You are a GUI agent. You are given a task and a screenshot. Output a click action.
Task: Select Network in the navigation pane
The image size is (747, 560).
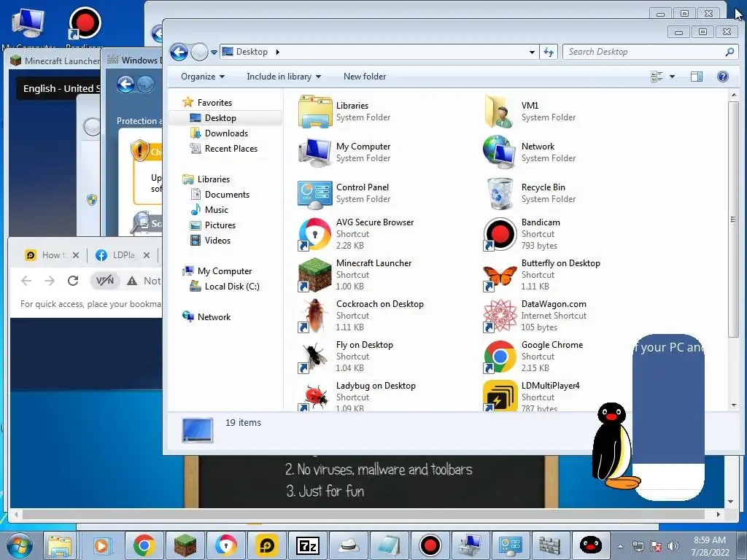214,316
